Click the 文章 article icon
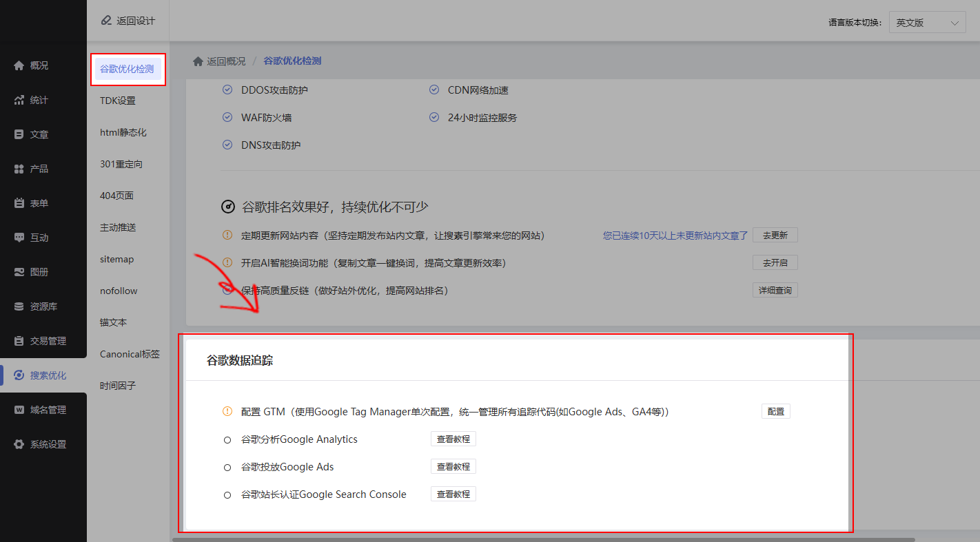Screen dimensions: 980x542 tap(19, 134)
